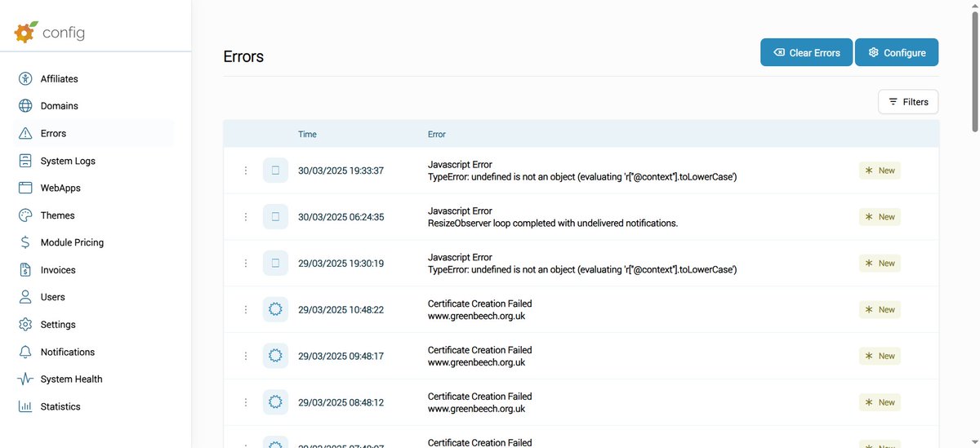Click www.greenbeech.org.uk in 10:48:22 row
This screenshot has height=448, width=980.
pyautogui.click(x=476, y=316)
